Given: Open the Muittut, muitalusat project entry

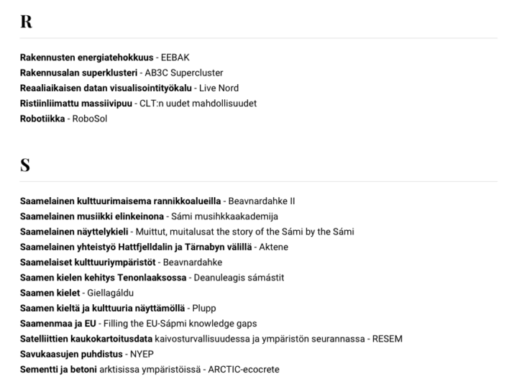Looking at the screenshot, I should (187, 232).
